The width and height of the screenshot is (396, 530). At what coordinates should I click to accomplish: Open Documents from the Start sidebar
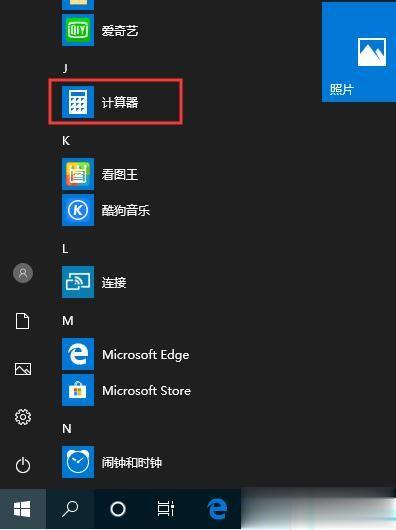[x=22, y=321]
